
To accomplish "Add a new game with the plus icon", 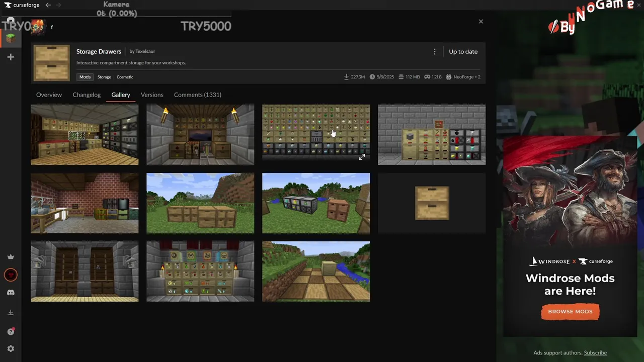I will click(x=11, y=57).
